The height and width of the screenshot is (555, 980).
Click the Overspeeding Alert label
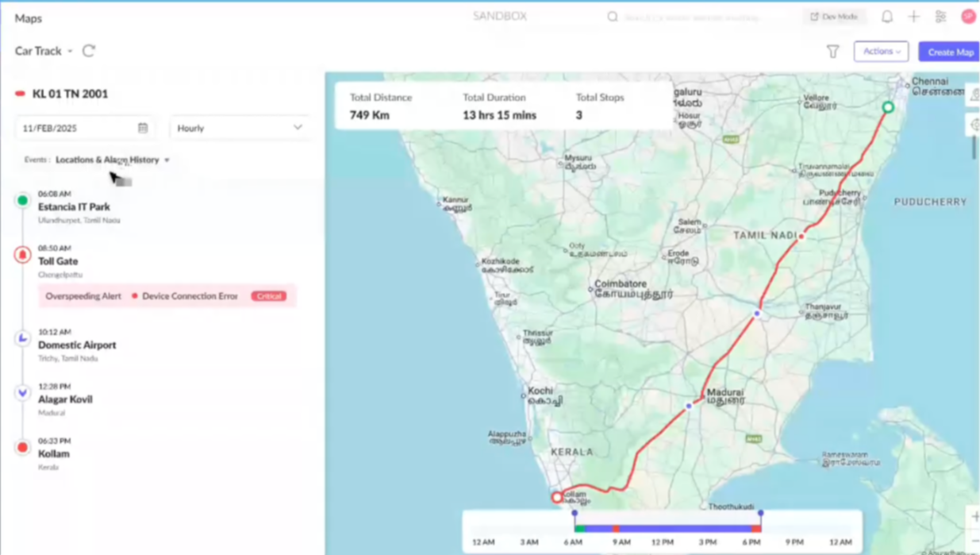(83, 296)
